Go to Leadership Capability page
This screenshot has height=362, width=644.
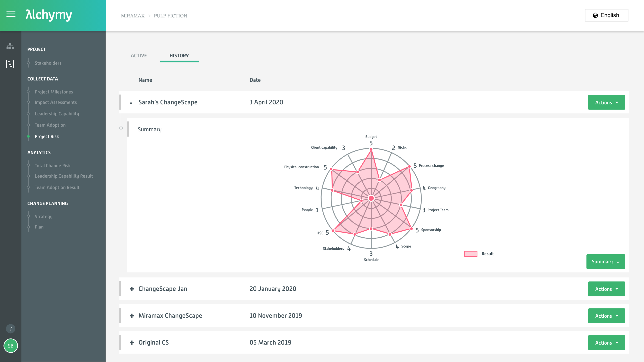pos(57,114)
